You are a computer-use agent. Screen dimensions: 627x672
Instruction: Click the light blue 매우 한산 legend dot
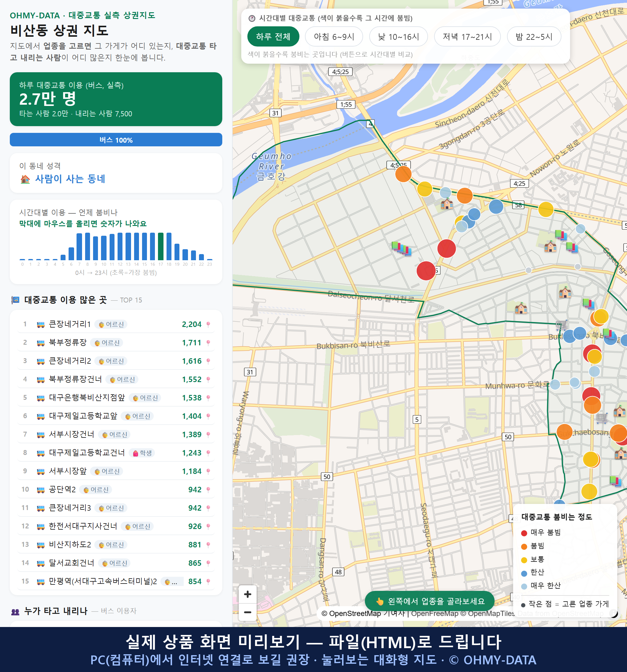click(524, 587)
